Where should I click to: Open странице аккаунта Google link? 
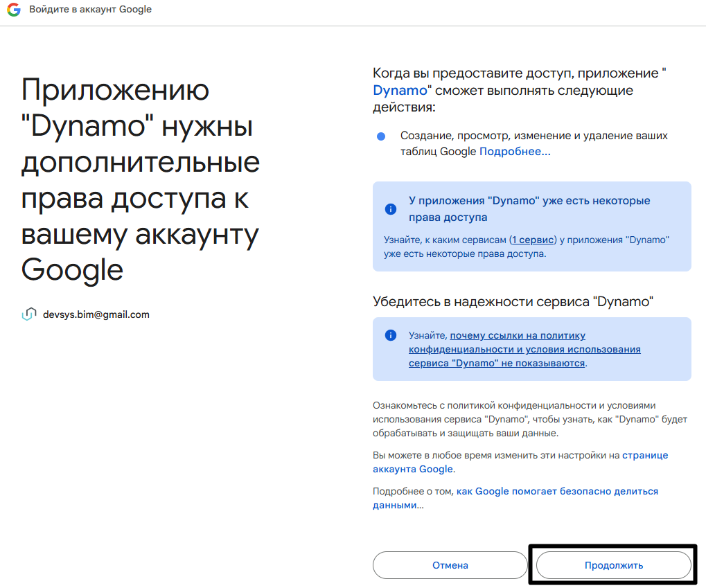(x=520, y=462)
